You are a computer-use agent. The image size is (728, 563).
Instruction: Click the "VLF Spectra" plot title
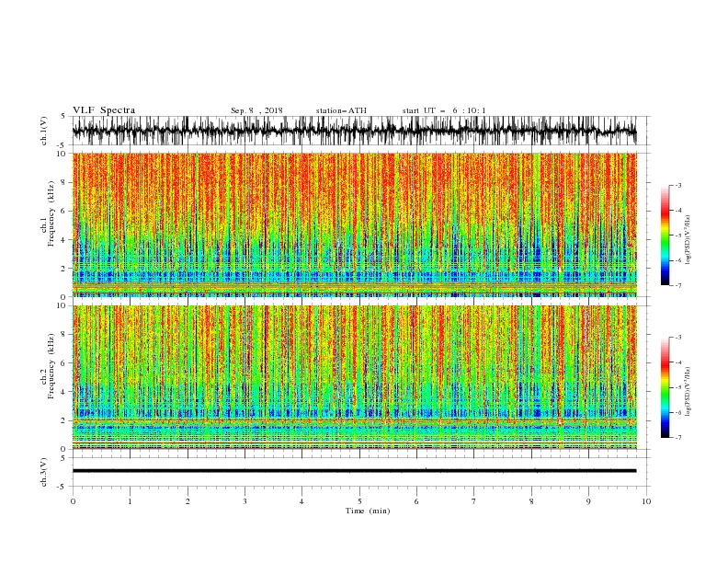pyautogui.click(x=104, y=110)
